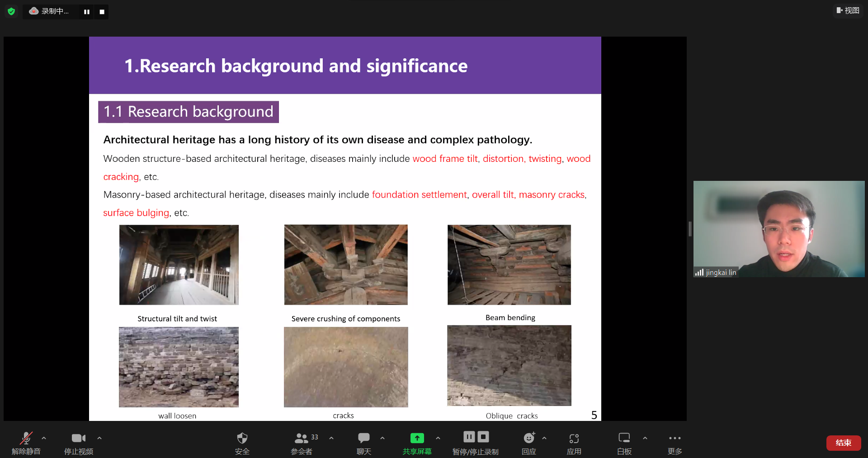The image size is (868, 458).
Task: Expand video options arrow beside the stop video button
Action: tap(99, 438)
